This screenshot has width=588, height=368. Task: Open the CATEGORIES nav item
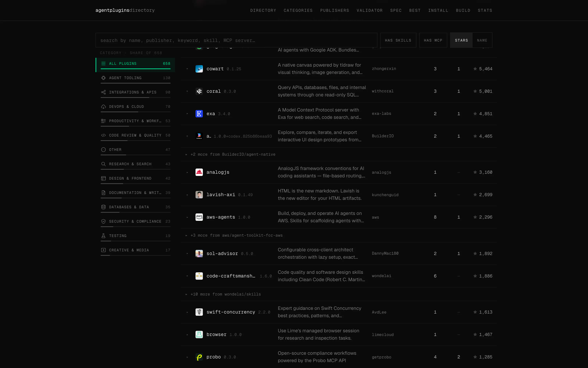point(298,10)
